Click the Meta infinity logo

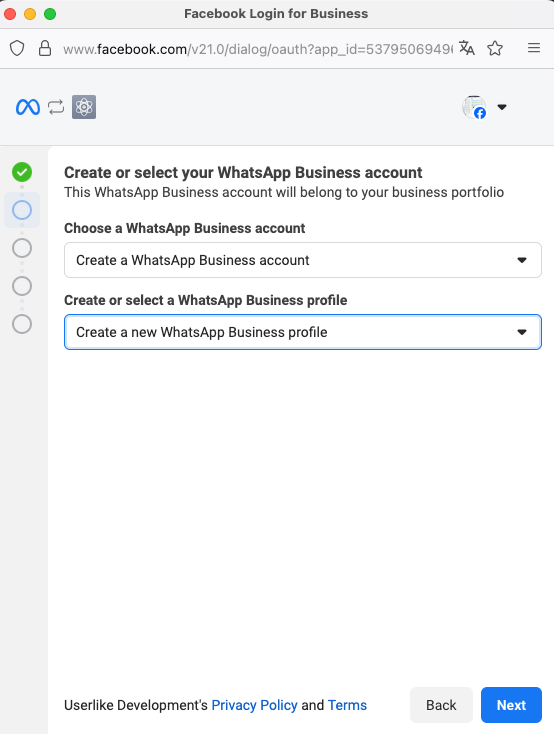[x=28, y=107]
